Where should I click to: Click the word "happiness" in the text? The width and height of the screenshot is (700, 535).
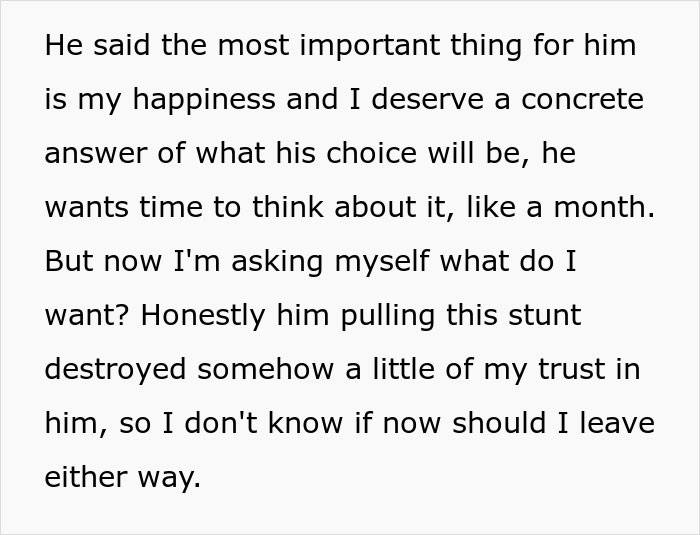(169, 103)
